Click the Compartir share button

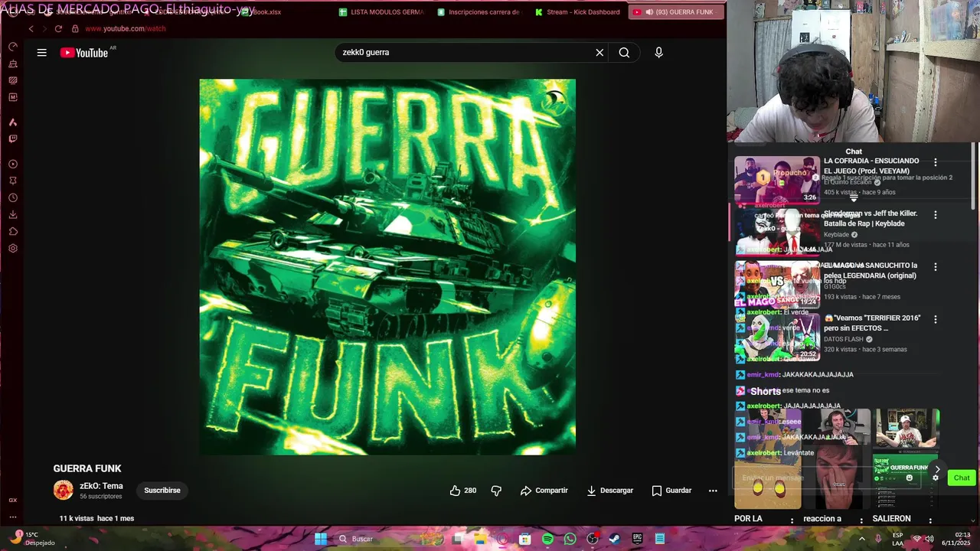tap(544, 491)
